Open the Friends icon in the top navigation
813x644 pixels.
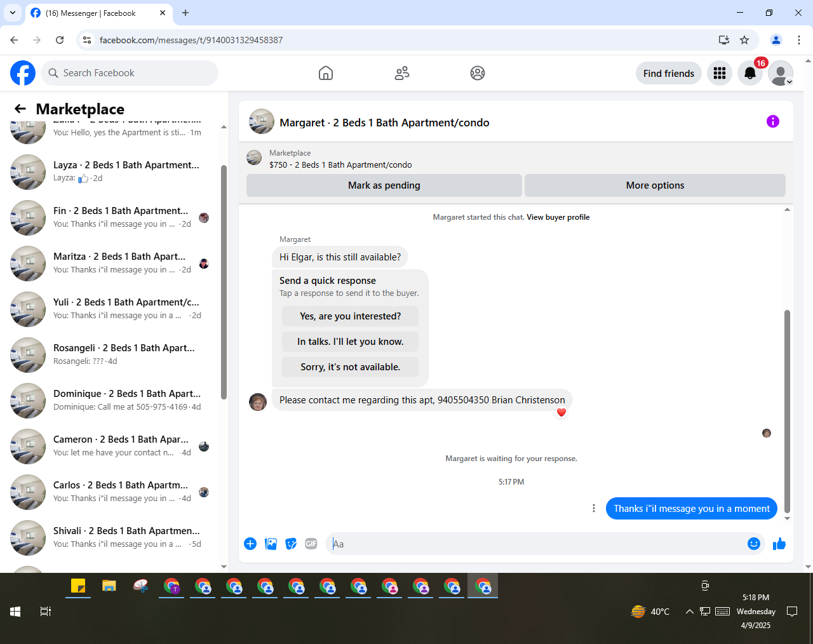[x=402, y=73]
